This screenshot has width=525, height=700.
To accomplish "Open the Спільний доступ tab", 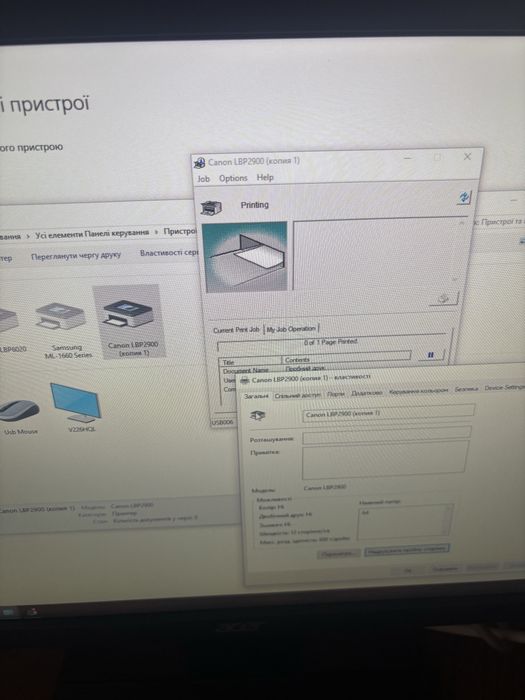I will [298, 395].
